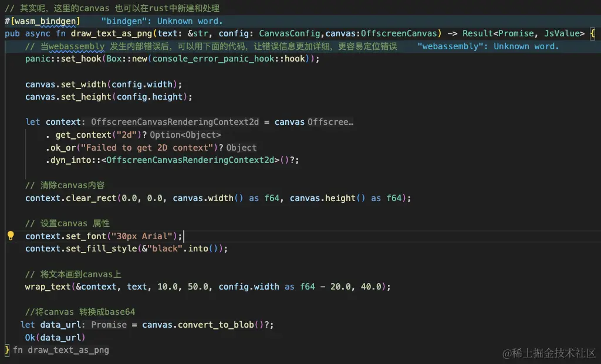
Task: Click the "bindgen": Unknown word diagnostic message
Action: (162, 21)
